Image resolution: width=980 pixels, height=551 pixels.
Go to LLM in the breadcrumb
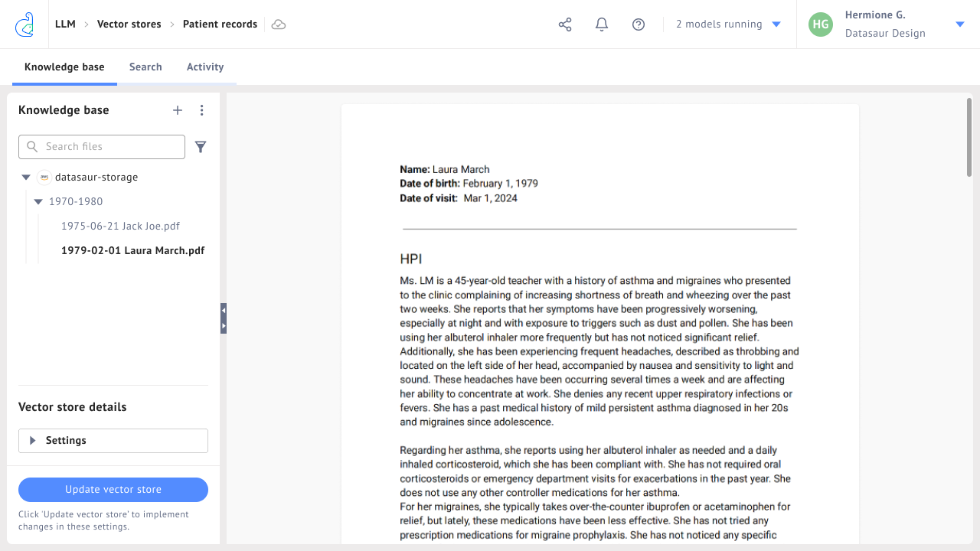coord(65,24)
